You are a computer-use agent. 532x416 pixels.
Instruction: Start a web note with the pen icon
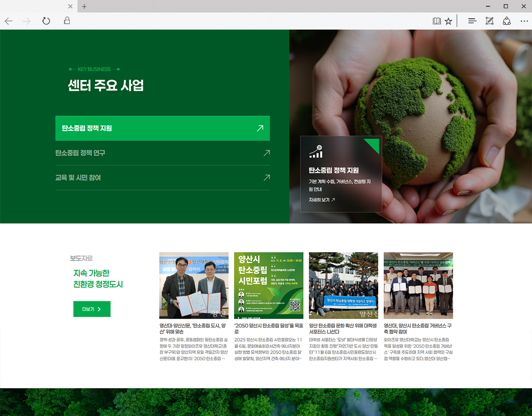point(490,21)
